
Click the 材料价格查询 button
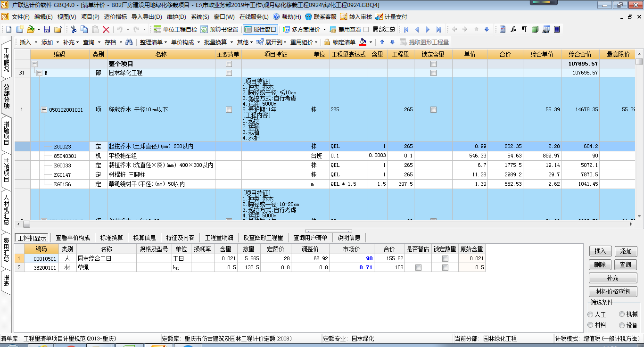pos(613,291)
